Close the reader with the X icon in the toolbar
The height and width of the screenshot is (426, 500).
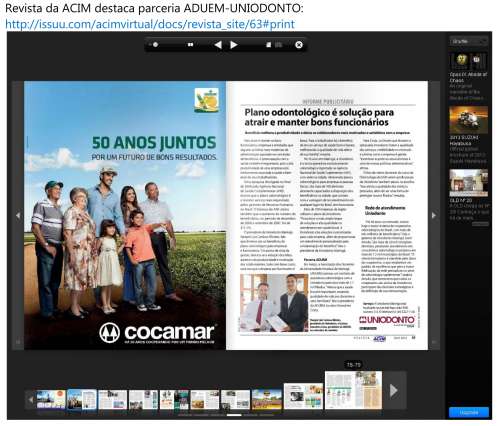[x=299, y=45]
